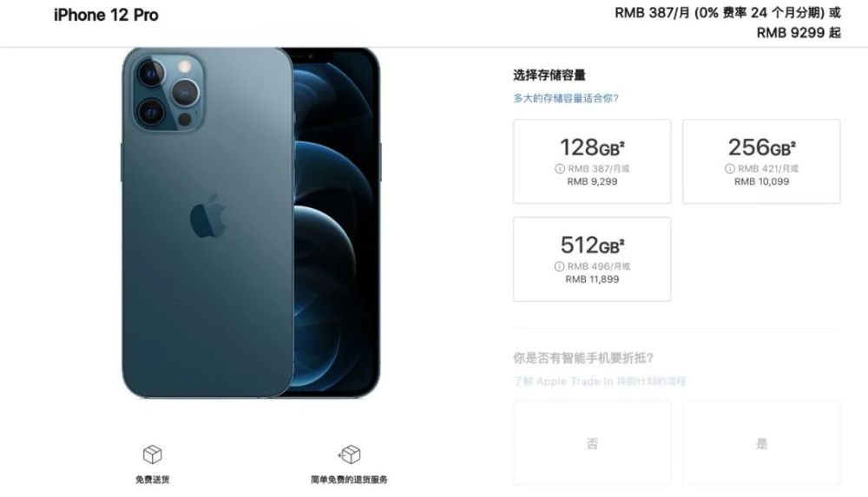Click the iPhone 12 Pro product image
The image size is (868, 497).
tap(252, 223)
